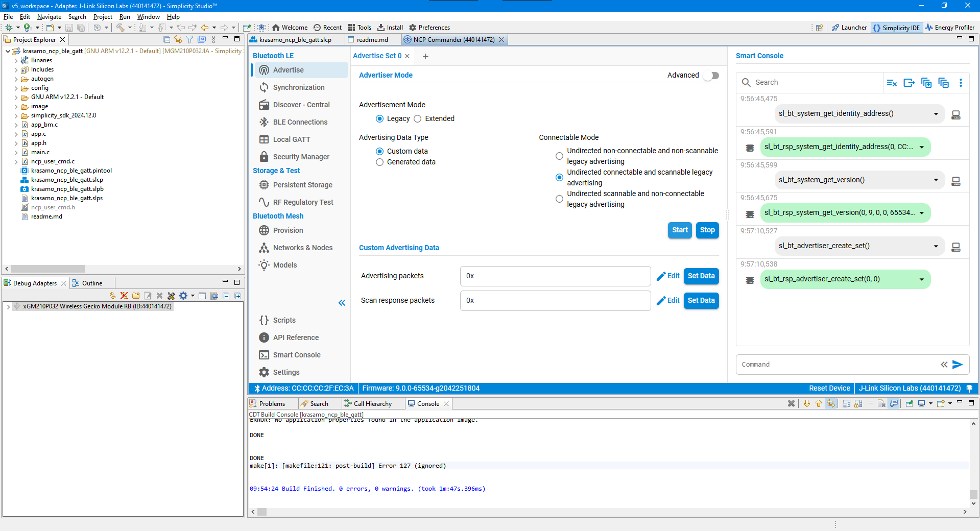
Task: Export the Smart Console log
Action: pos(909,83)
